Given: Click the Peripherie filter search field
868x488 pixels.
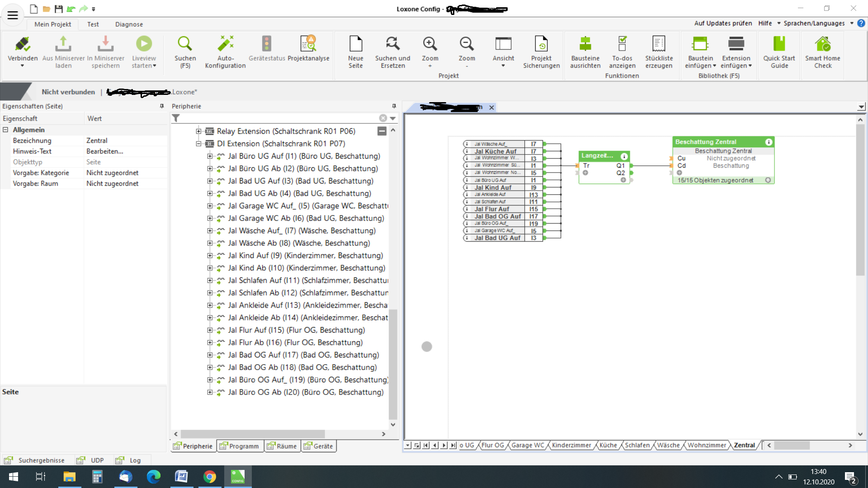Looking at the screenshot, I should coord(278,118).
